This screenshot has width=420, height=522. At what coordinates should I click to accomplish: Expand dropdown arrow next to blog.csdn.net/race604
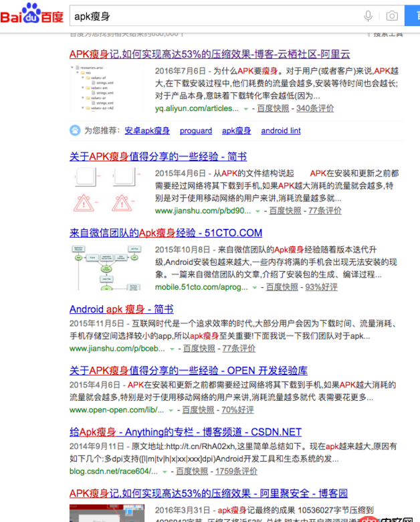[x=165, y=472]
